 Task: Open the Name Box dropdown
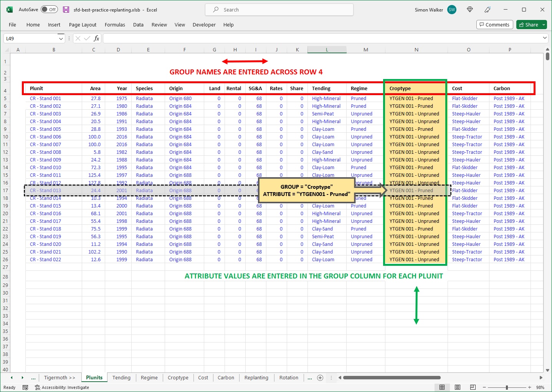click(61, 38)
